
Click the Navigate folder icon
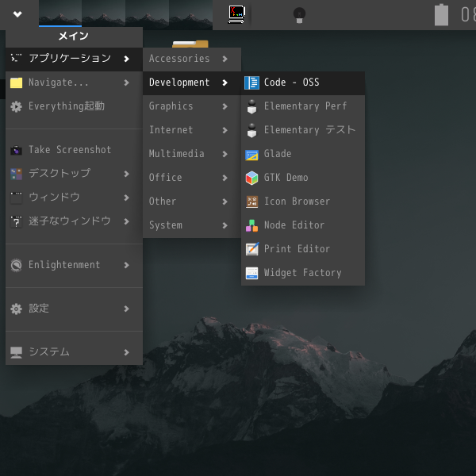tap(16, 83)
